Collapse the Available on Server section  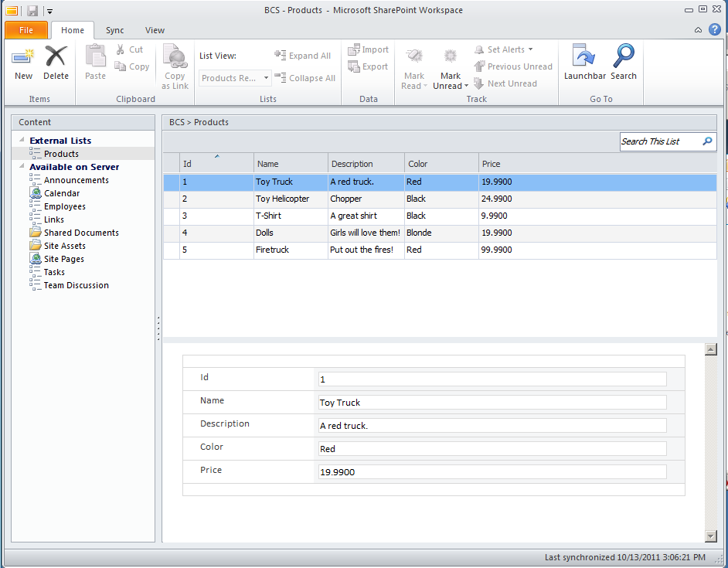(x=22, y=166)
